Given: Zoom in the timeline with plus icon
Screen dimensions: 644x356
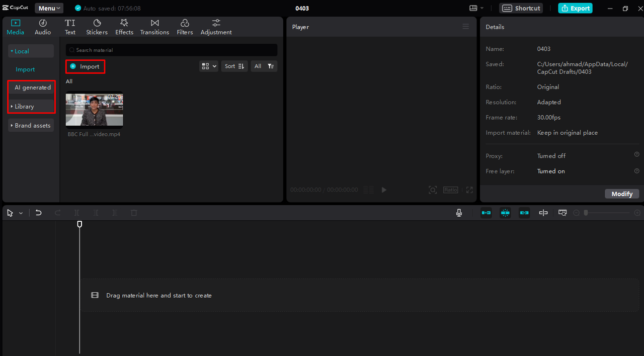Looking at the screenshot, I should tap(637, 213).
